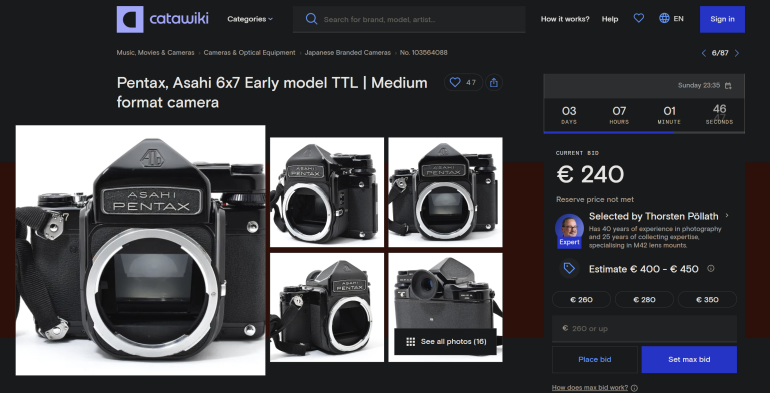Expand the Categories dropdown menu
The height and width of the screenshot is (393, 770).
point(249,19)
